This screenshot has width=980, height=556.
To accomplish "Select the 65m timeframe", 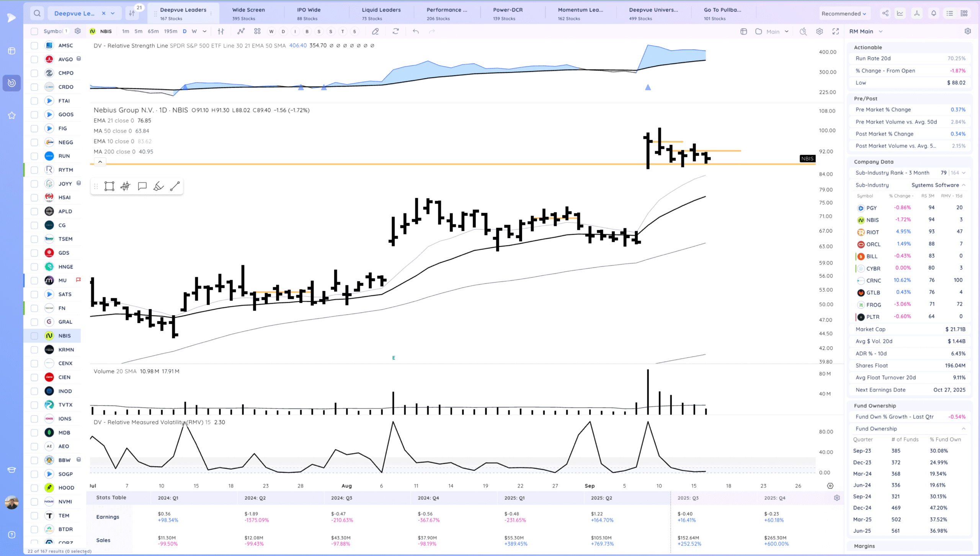I will (x=153, y=31).
